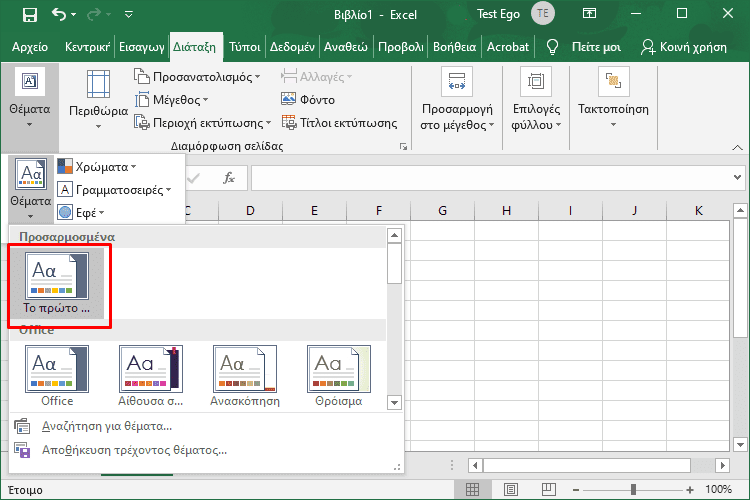Open the Τακτοποίηση dropdown

[613, 98]
